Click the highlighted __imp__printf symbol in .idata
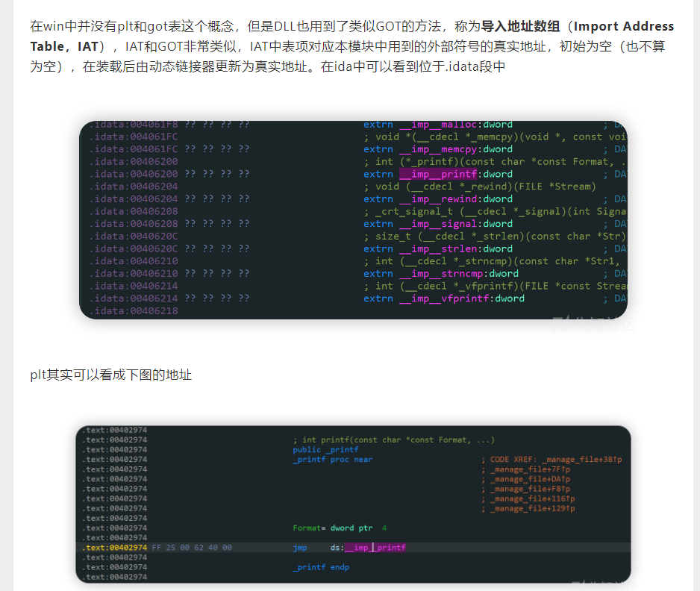 click(438, 174)
